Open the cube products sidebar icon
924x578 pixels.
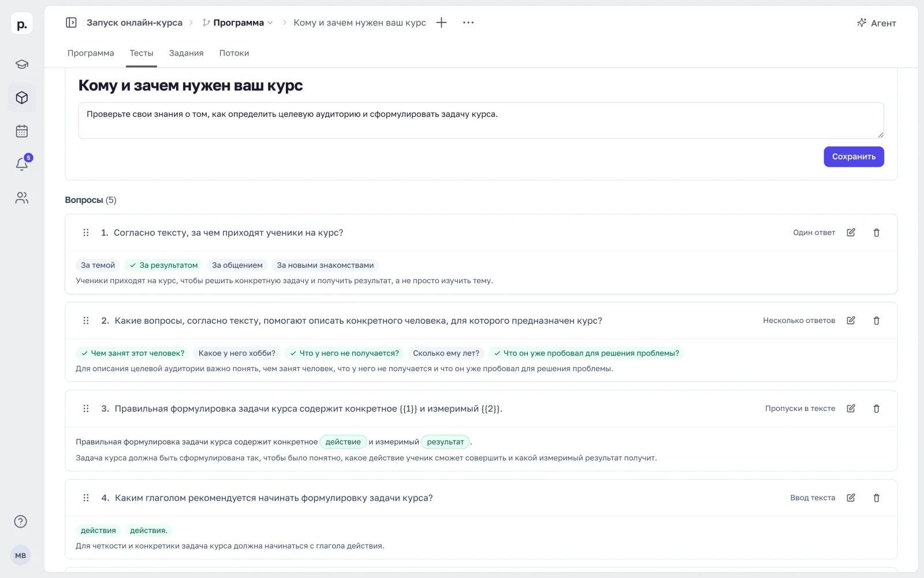click(x=22, y=98)
